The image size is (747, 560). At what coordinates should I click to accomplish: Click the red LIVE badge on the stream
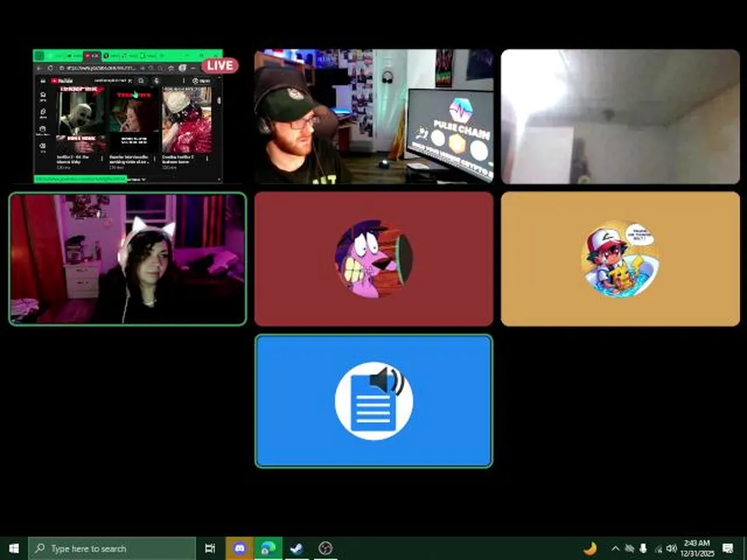click(220, 65)
